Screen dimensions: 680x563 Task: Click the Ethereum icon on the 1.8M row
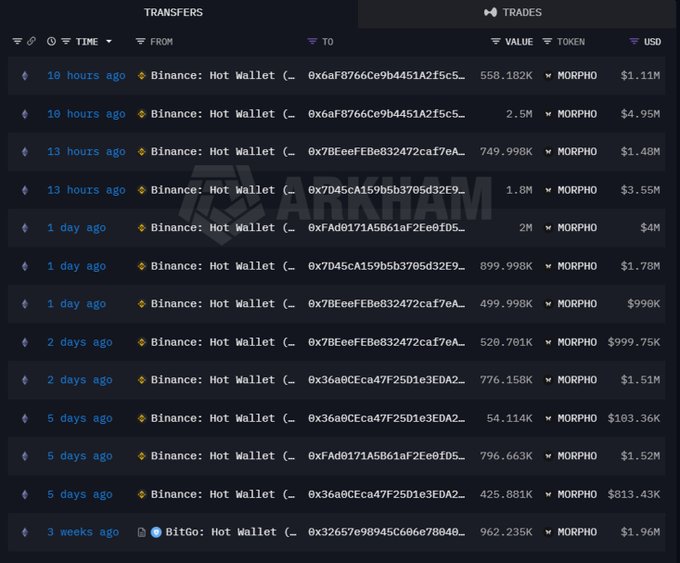[25, 190]
